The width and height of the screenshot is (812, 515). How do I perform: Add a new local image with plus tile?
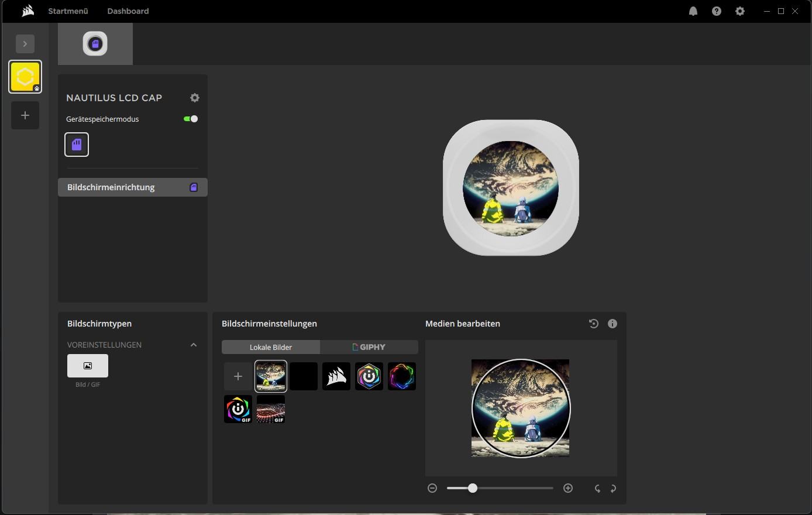pyautogui.click(x=238, y=376)
